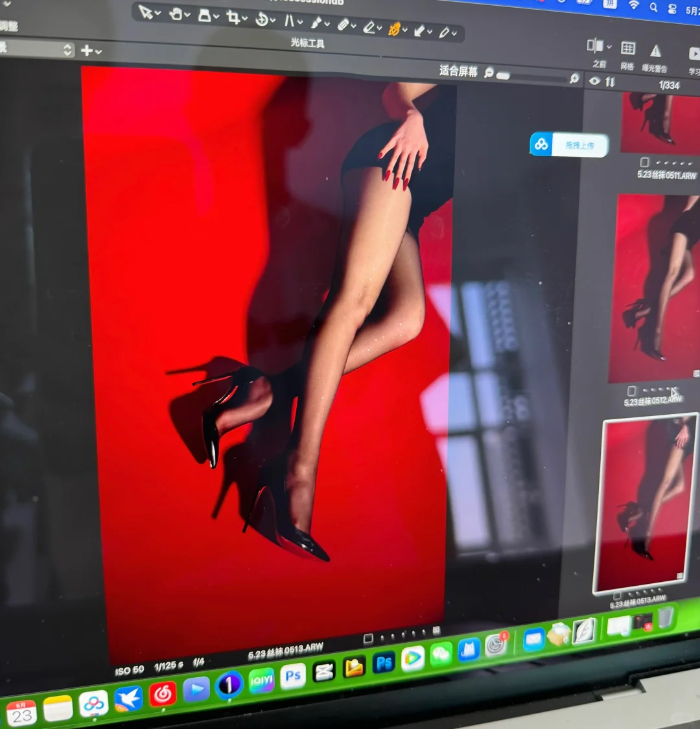Click the 适合屏幕 fit-to-screen button

[459, 71]
